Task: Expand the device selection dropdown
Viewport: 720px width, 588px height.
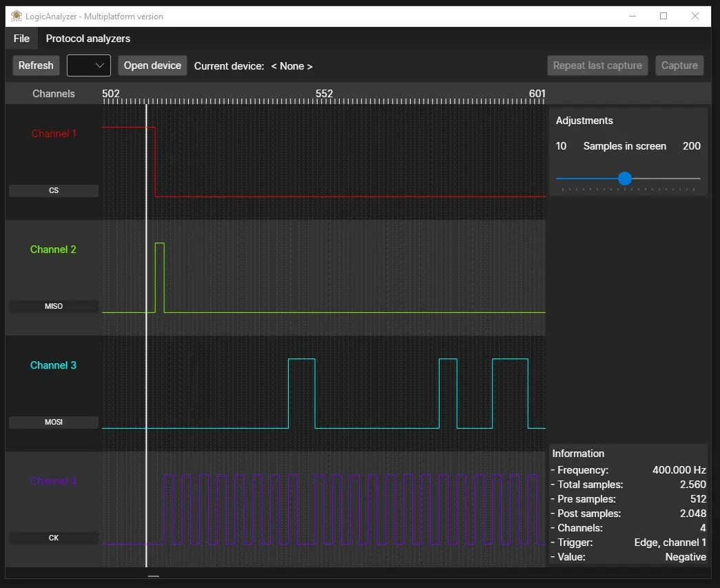Action: click(x=89, y=65)
